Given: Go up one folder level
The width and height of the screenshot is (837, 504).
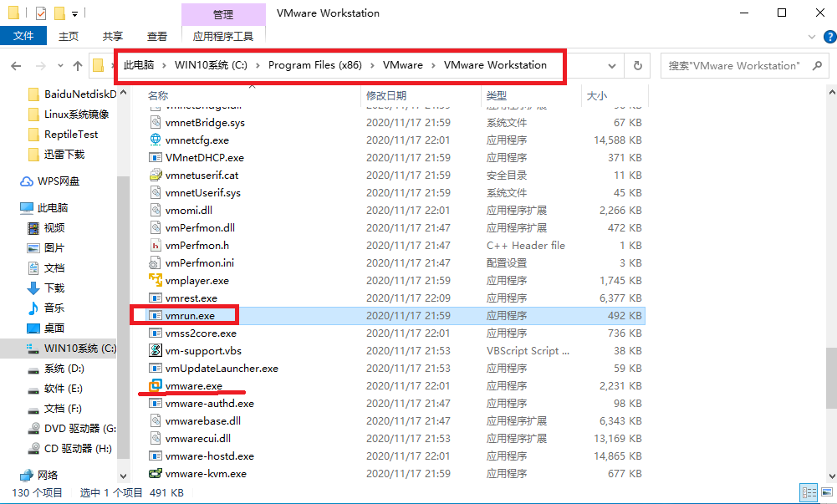Looking at the screenshot, I should pyautogui.click(x=78, y=66).
